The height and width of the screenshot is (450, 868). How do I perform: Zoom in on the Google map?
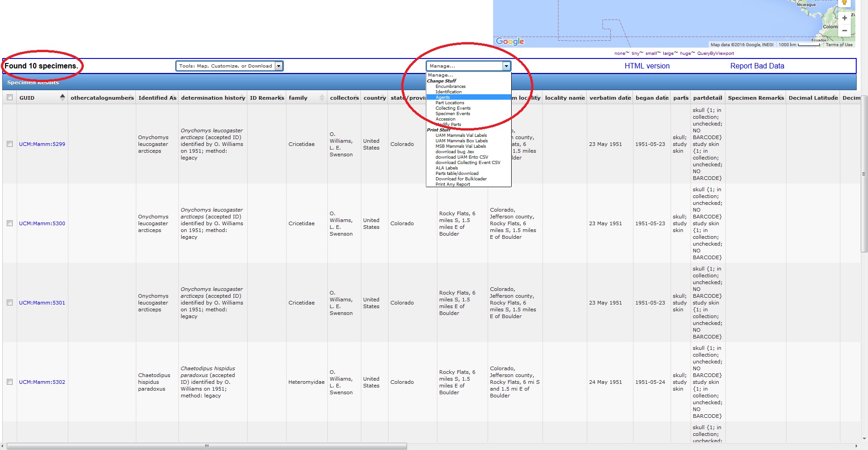click(x=844, y=18)
